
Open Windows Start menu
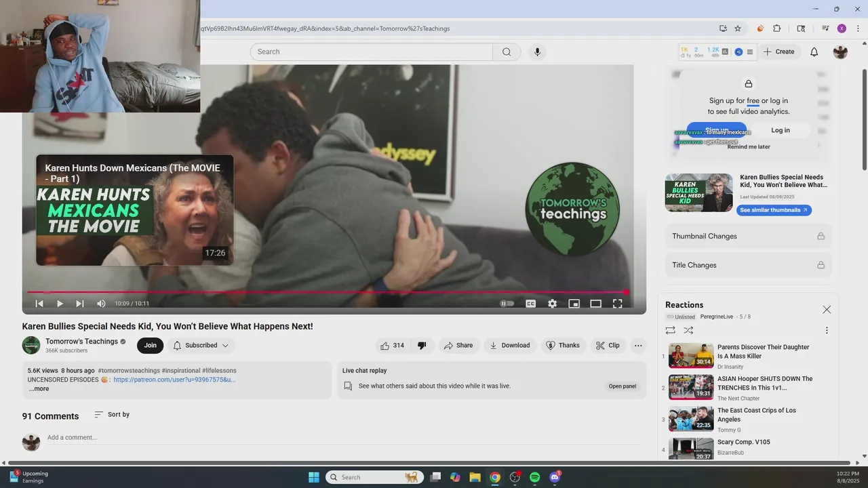(x=314, y=477)
